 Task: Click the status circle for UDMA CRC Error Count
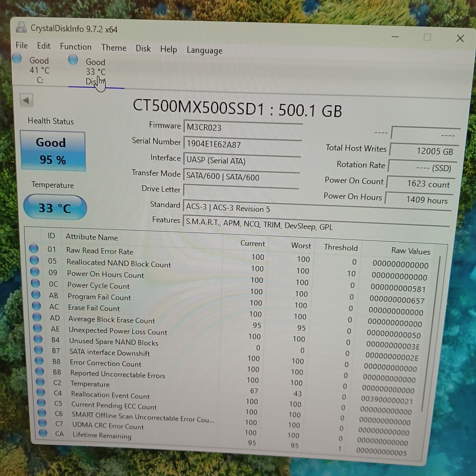pyautogui.click(x=42, y=423)
